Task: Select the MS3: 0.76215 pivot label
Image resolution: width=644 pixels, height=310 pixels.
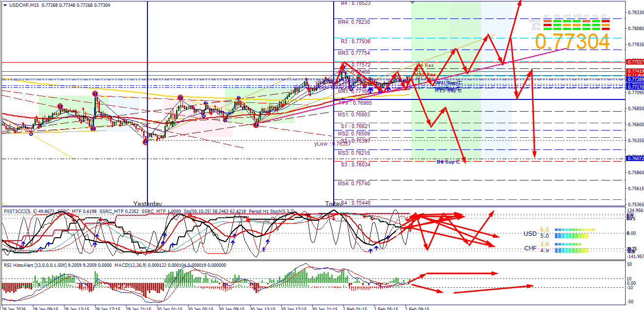Action: [354, 153]
